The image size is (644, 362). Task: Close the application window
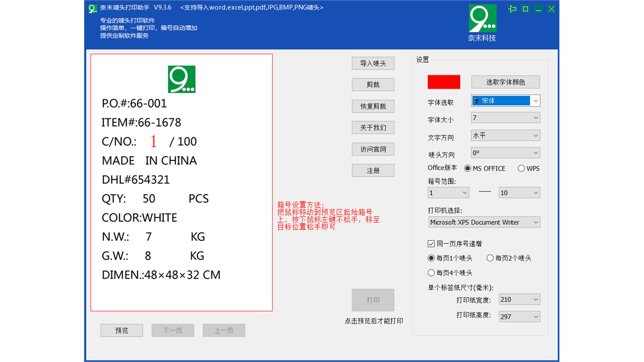coord(551,9)
